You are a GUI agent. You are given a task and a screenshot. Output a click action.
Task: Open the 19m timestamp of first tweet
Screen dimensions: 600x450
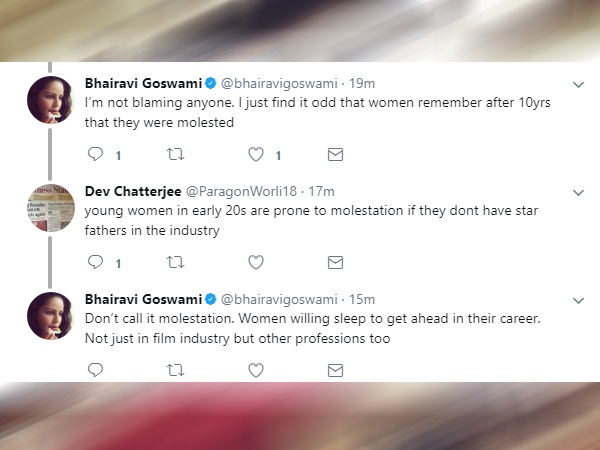[x=362, y=84]
